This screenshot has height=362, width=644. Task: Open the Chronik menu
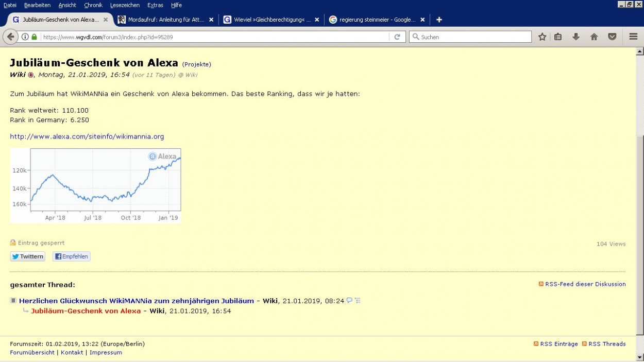[93, 5]
